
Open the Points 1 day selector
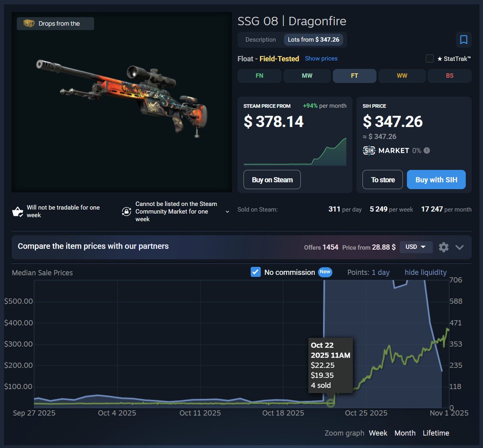[x=380, y=272]
